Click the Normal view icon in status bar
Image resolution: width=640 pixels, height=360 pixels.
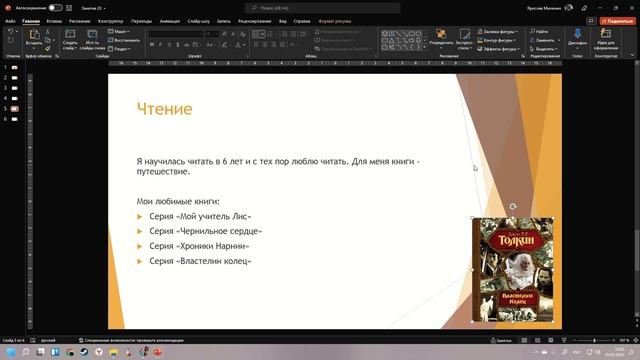524,340
